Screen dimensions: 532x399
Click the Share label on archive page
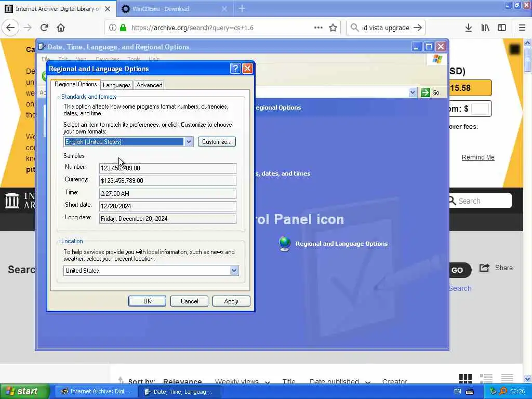504,268
